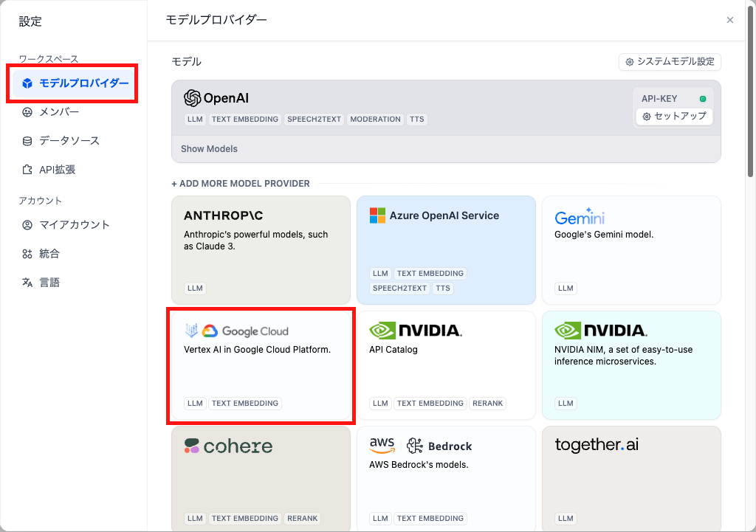Click the translate icon beside 言語
This screenshot has height=532, width=756.
tap(27, 283)
